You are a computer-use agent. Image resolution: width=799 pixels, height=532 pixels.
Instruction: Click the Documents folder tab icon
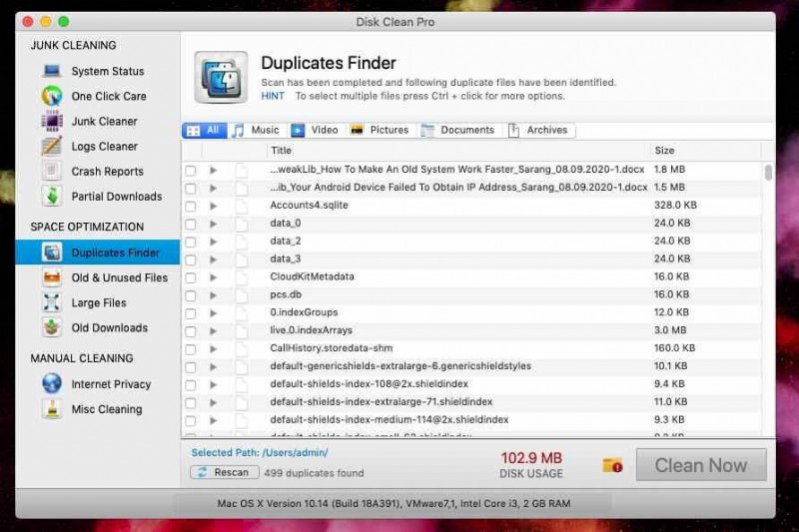click(427, 131)
